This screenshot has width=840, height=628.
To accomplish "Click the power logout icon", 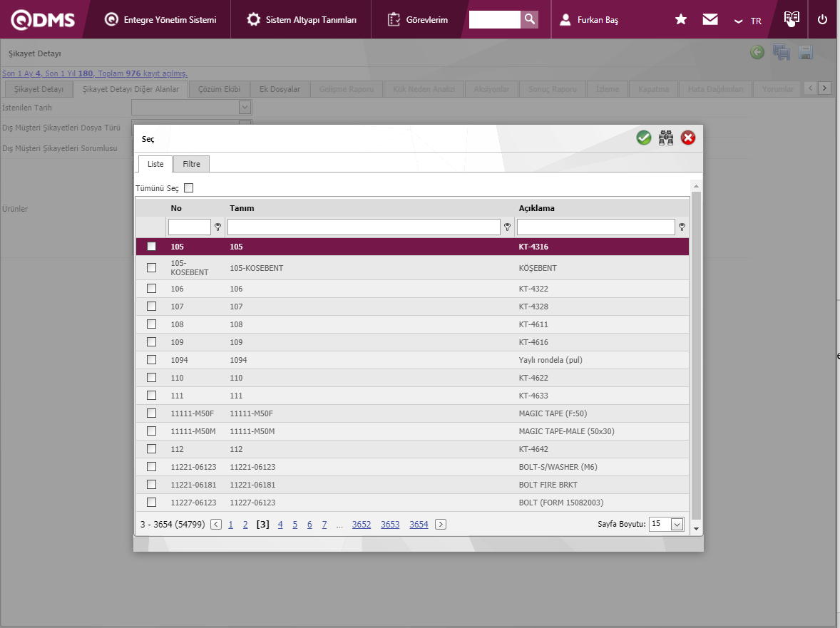I will (822, 20).
